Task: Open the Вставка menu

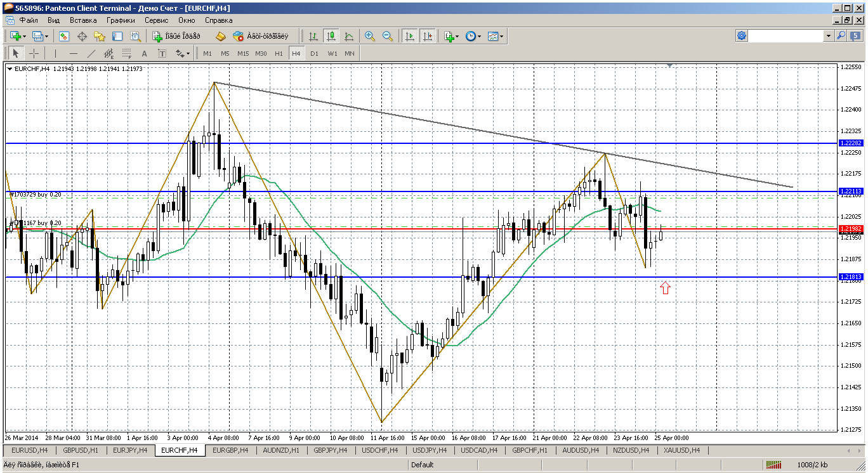Action: coord(83,20)
